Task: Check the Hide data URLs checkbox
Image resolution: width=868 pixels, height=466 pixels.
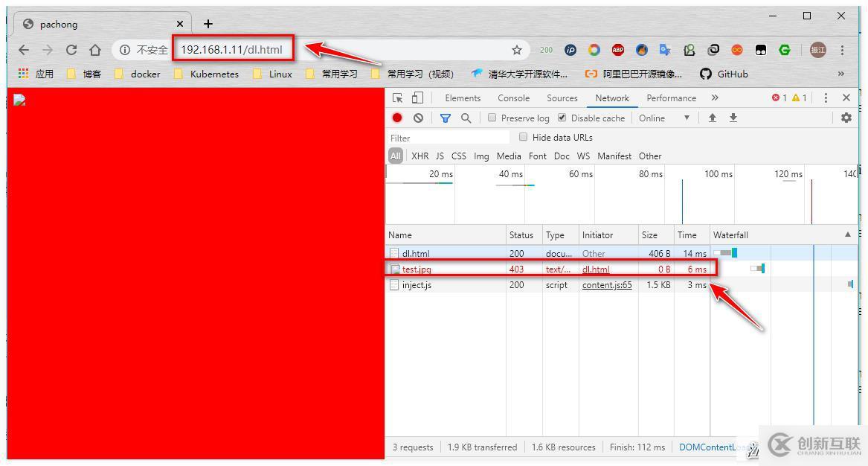Action: (x=523, y=137)
